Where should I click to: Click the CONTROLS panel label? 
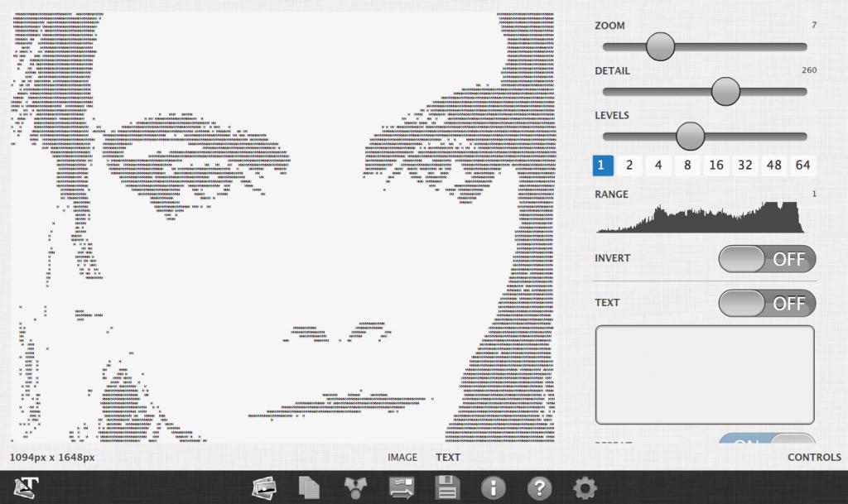click(x=814, y=458)
